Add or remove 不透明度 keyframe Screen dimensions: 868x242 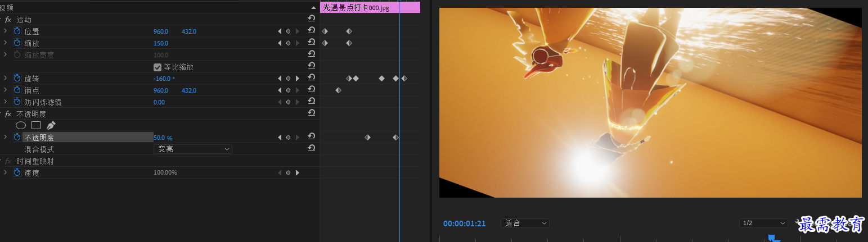[x=288, y=138]
